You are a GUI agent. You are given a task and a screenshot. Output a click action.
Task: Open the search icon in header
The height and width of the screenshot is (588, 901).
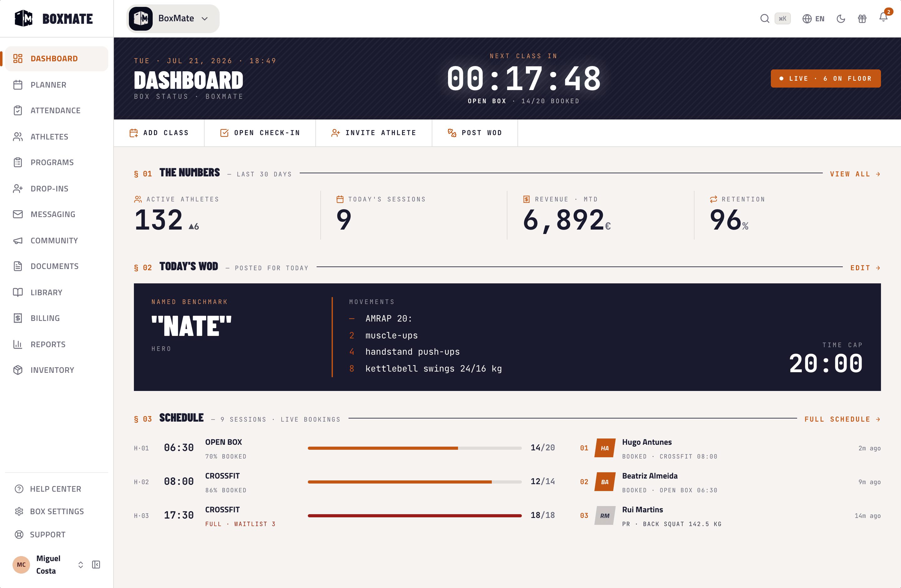(x=764, y=18)
